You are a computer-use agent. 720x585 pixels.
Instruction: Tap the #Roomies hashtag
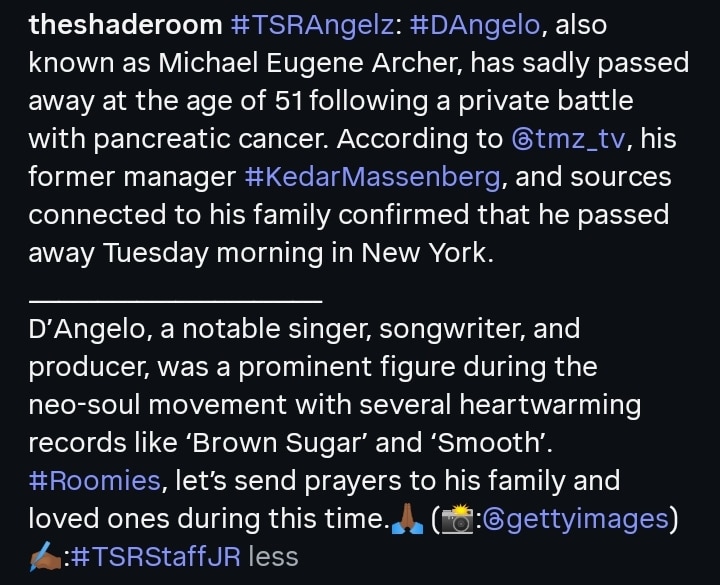click(x=94, y=481)
